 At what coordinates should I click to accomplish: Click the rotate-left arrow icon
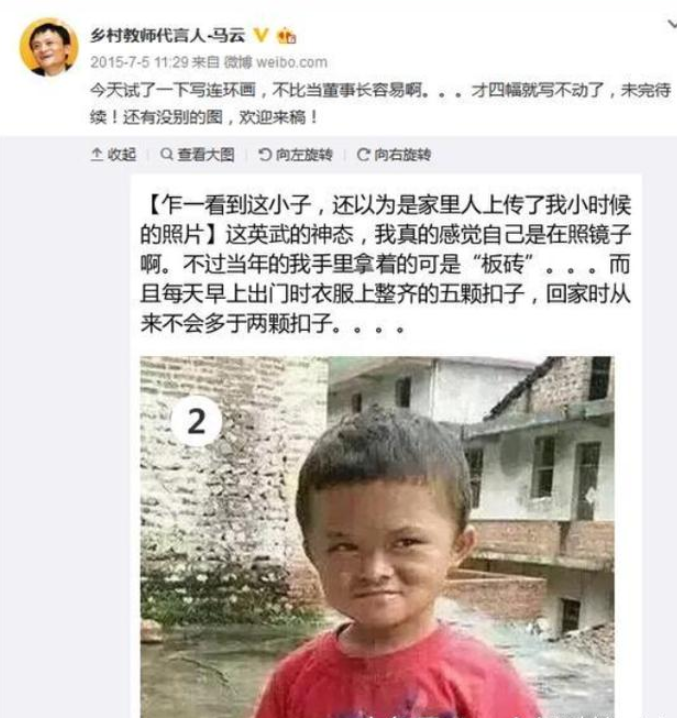point(265,154)
